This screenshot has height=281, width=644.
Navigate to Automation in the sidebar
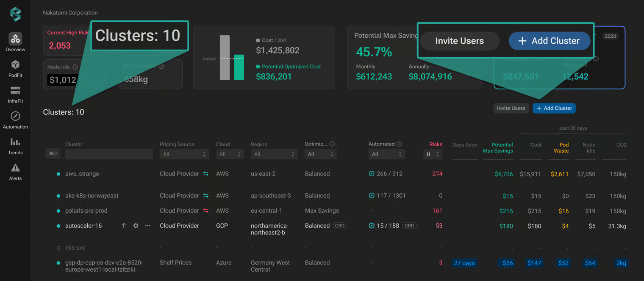click(15, 120)
